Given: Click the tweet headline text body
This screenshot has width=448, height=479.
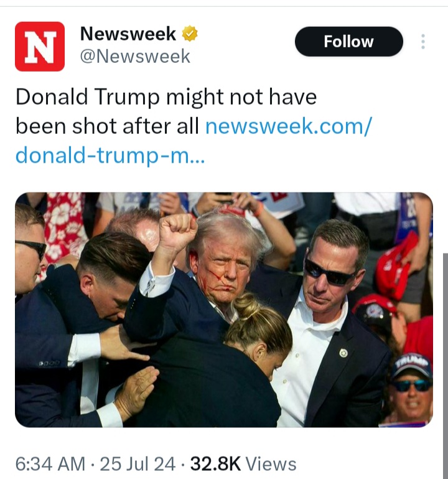Looking at the screenshot, I should pyautogui.click(x=166, y=111).
